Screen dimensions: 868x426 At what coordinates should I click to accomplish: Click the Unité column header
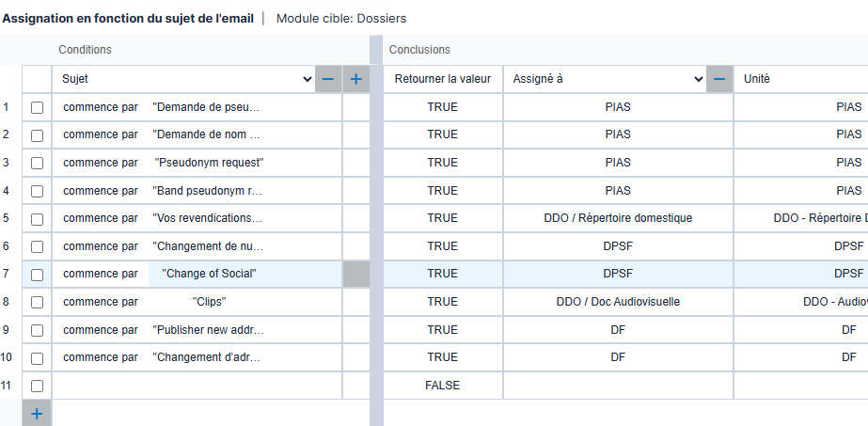coord(757,80)
